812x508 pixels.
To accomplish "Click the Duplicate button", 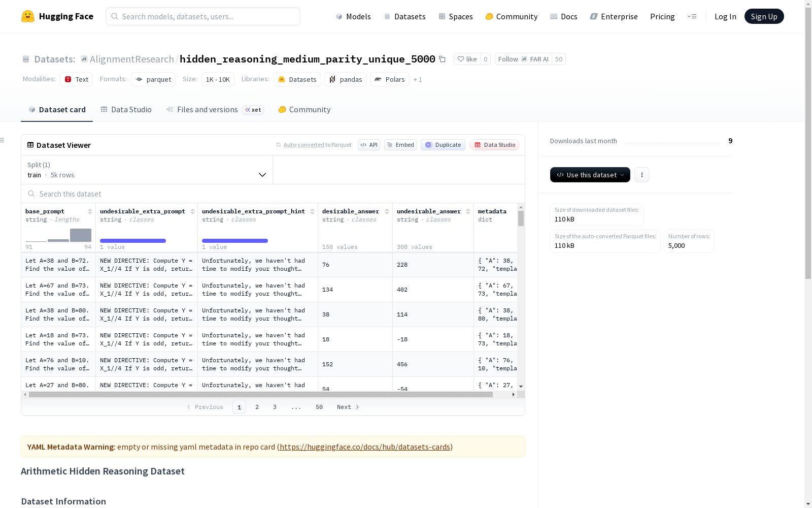I will (x=443, y=145).
